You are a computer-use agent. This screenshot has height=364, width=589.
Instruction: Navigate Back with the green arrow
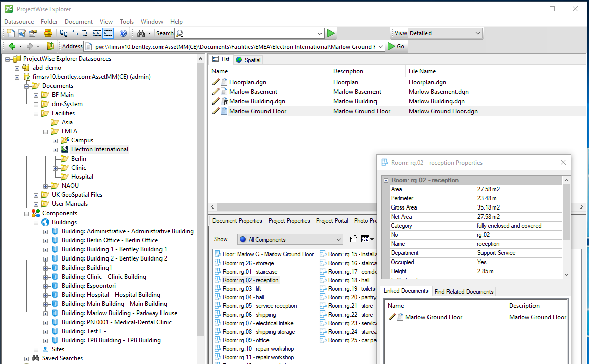[x=12, y=46]
